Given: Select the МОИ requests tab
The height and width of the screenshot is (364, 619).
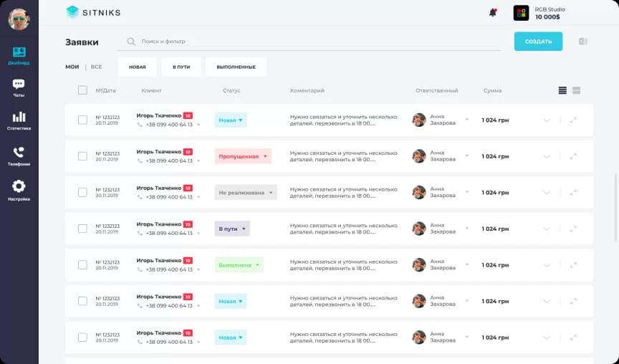Looking at the screenshot, I should [x=72, y=67].
